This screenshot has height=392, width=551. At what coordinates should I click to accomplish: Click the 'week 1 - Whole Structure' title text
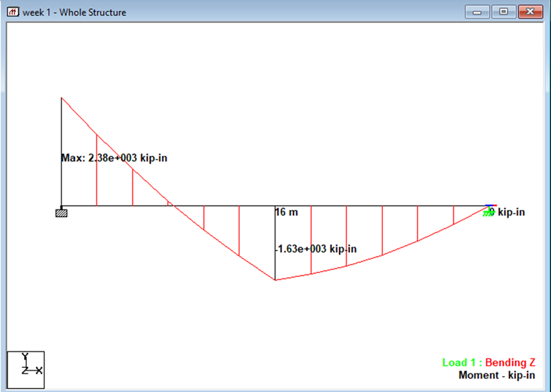click(74, 12)
